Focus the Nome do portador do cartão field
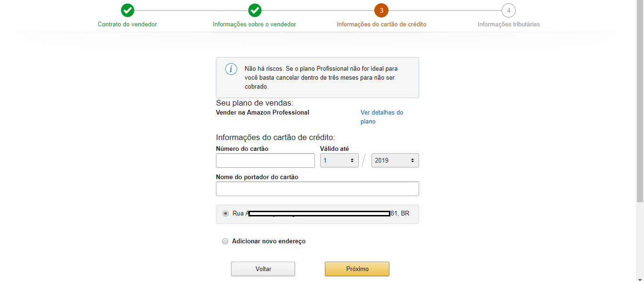 (317, 189)
